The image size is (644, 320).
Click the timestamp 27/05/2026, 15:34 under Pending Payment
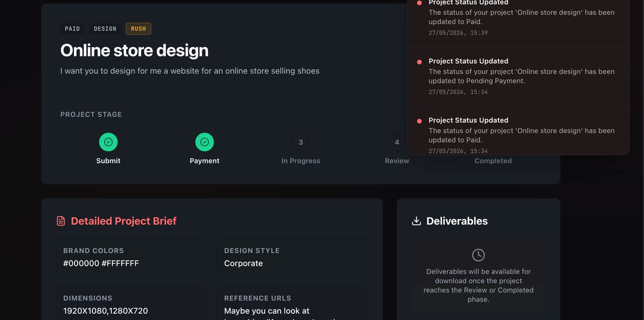(x=458, y=92)
